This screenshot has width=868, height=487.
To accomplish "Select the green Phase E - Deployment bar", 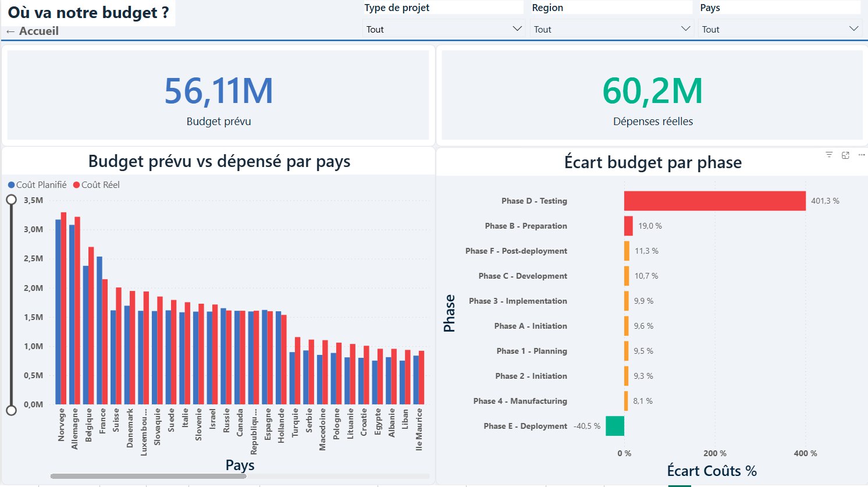I will 615,426.
